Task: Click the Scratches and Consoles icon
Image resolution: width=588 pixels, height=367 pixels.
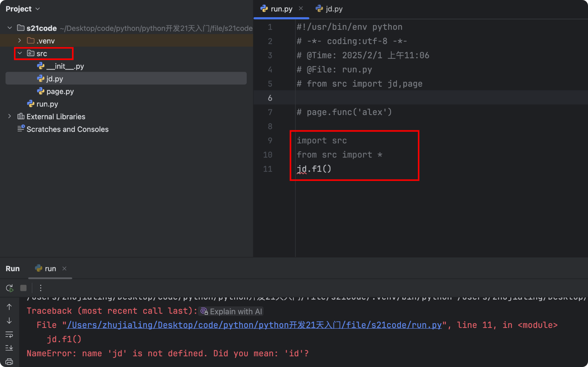Action: click(x=20, y=129)
